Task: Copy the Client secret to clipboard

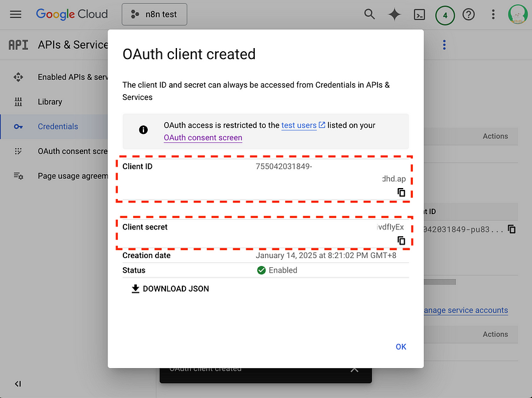Action: (x=401, y=241)
